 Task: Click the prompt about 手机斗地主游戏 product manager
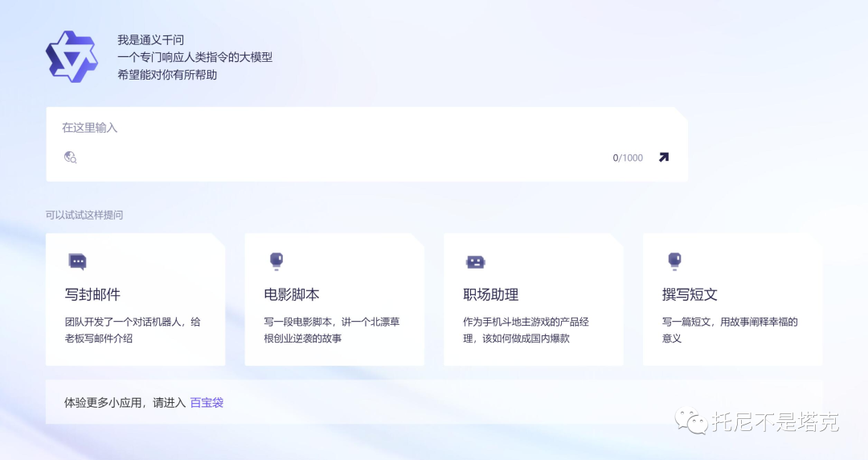click(x=526, y=330)
